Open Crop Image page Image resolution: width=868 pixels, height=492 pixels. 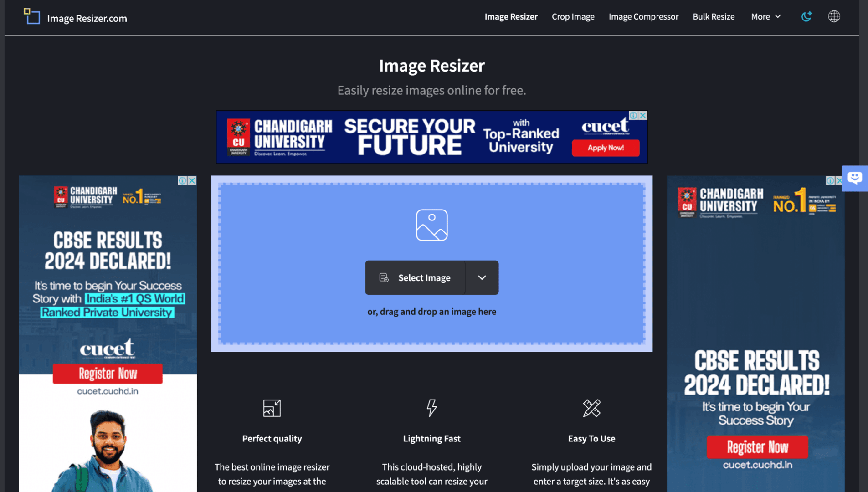573,16
